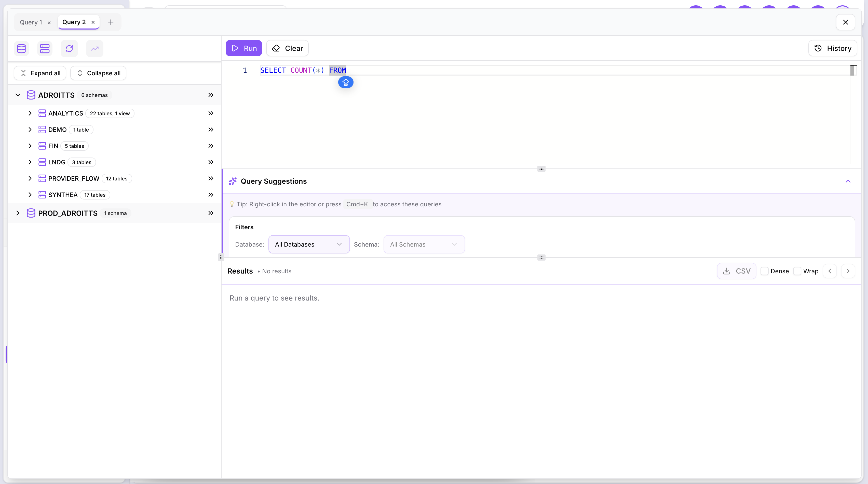Expand the SYNTHEA schema
868x484 pixels.
tap(30, 195)
